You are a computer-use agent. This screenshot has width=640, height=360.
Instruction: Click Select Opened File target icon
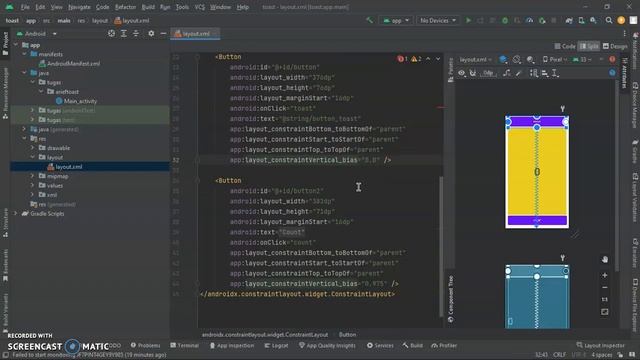[111, 33]
